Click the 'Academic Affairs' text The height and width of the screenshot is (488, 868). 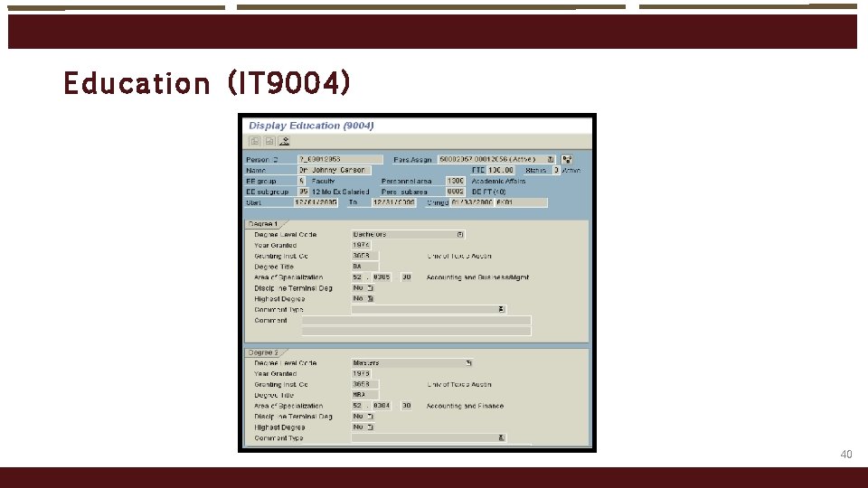pos(498,181)
